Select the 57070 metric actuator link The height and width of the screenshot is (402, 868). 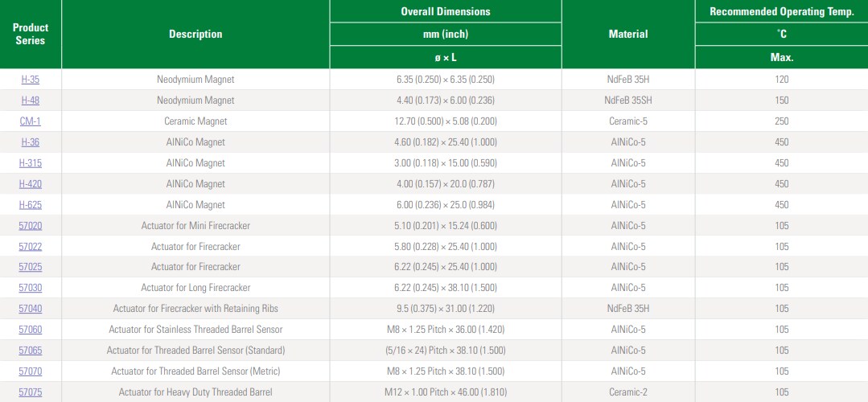(30, 371)
